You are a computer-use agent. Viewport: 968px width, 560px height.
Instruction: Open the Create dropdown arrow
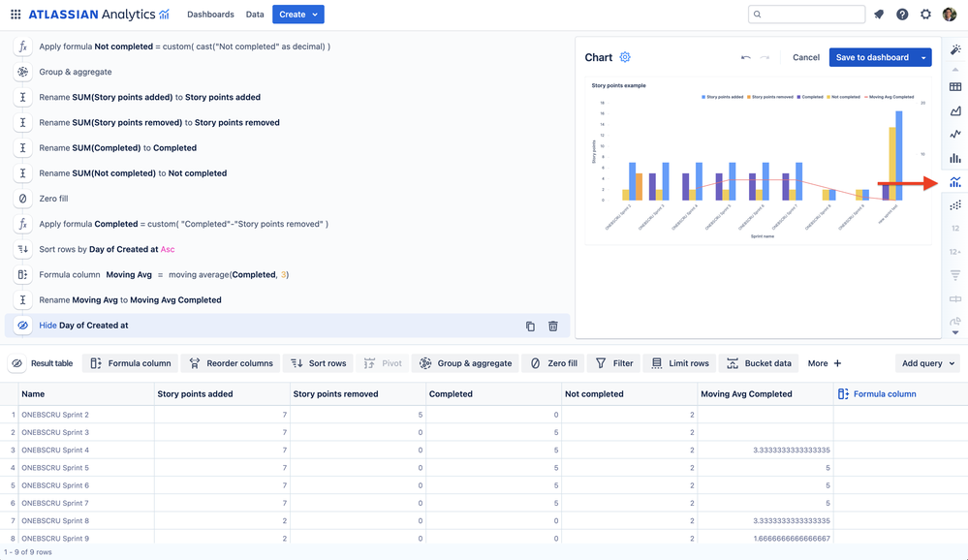coord(315,15)
